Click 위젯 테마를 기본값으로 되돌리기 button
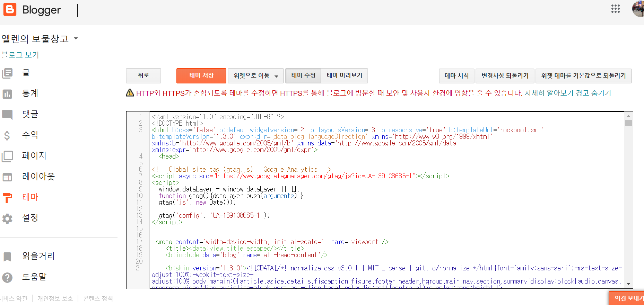644x305 pixels. 584,76
